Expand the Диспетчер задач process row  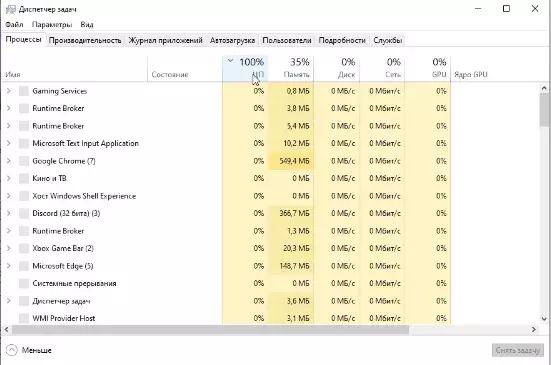[x=9, y=301]
